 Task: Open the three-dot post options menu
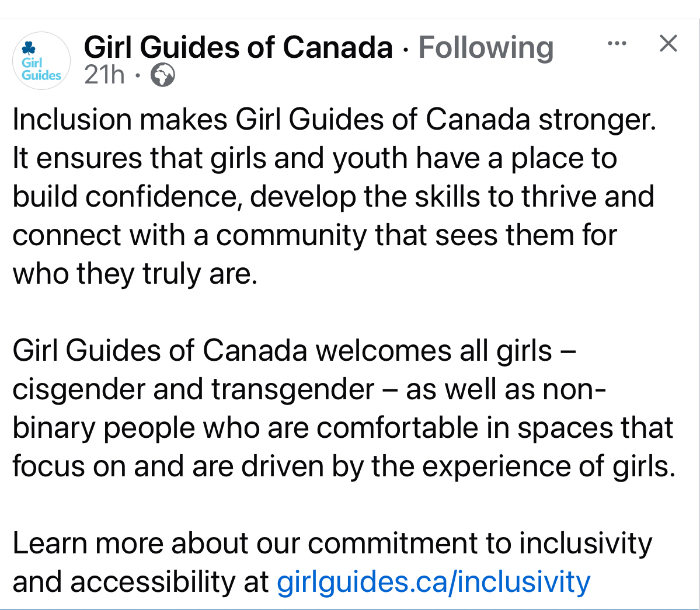pos(617,43)
